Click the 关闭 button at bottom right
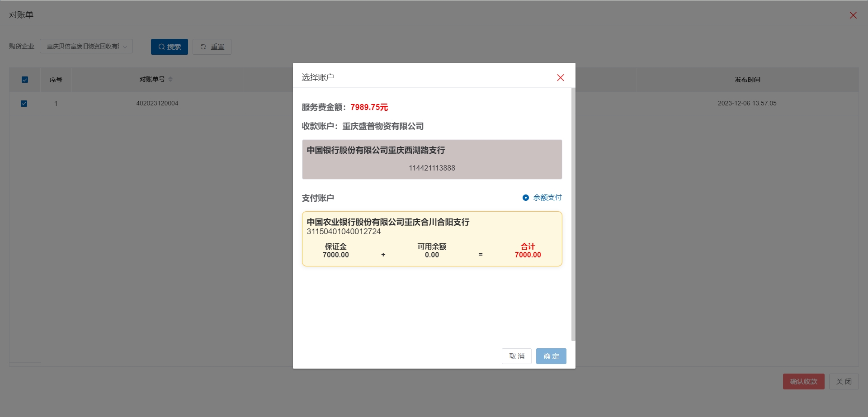868x417 pixels. (843, 382)
